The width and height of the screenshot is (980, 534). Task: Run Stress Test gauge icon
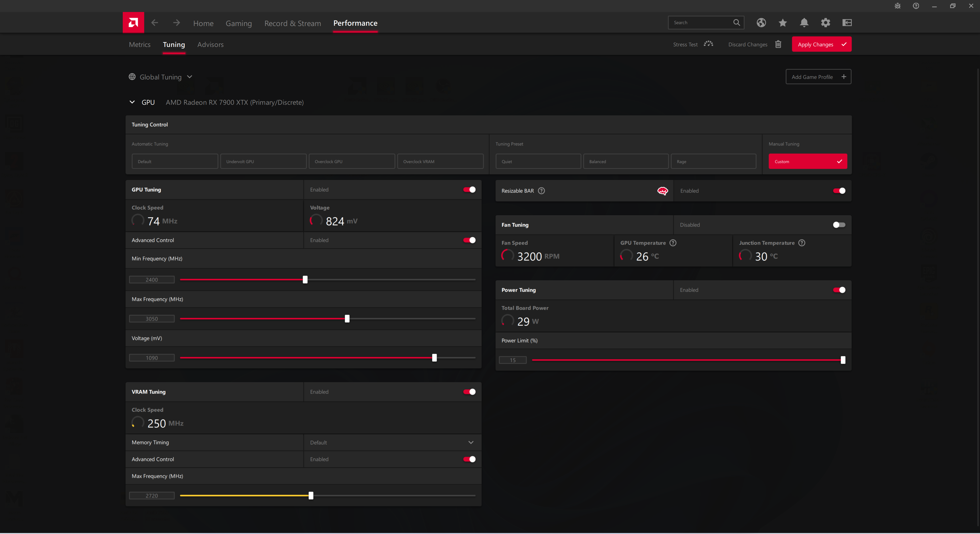pyautogui.click(x=708, y=44)
